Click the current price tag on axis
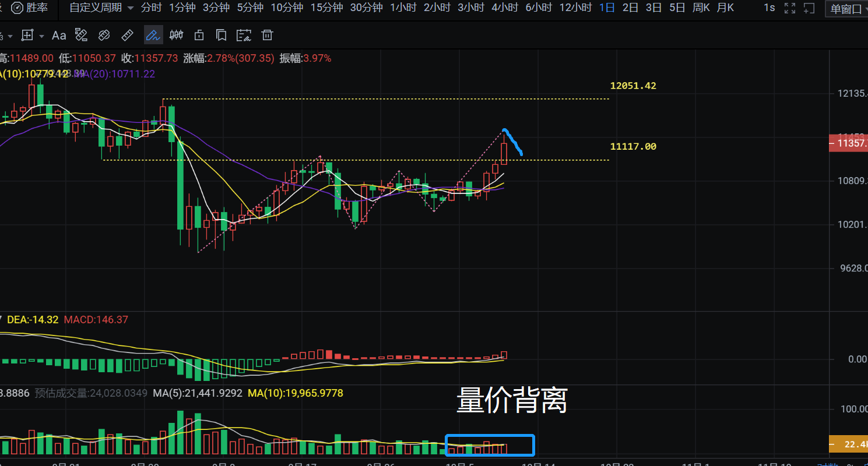868x466 pixels. tap(848, 143)
